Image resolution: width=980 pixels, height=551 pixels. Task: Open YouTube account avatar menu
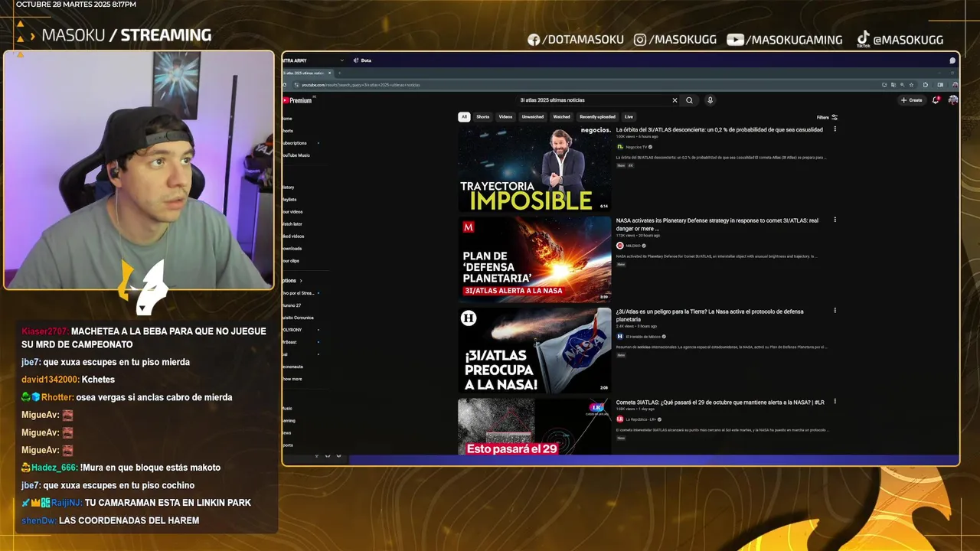[952, 100]
